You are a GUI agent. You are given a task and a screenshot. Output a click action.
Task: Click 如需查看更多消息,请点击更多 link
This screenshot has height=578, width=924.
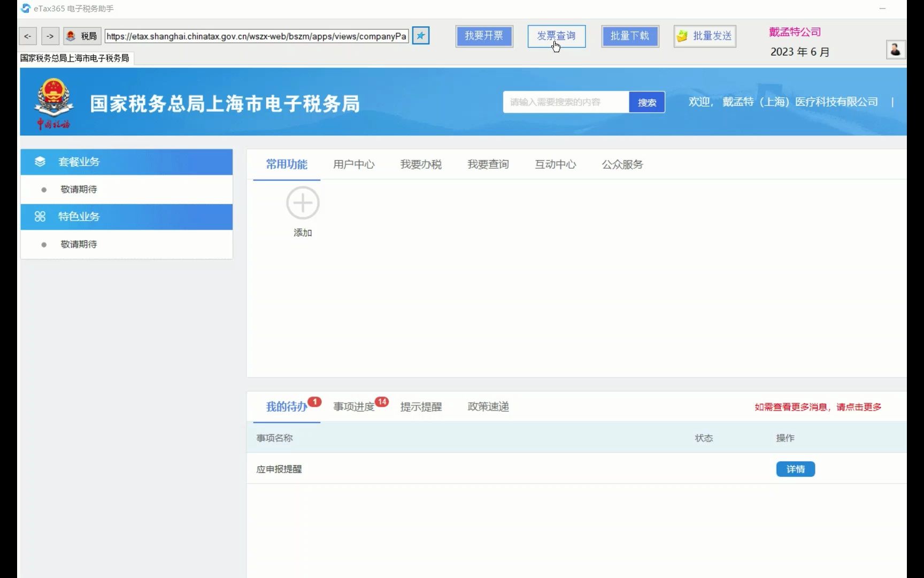(x=818, y=407)
